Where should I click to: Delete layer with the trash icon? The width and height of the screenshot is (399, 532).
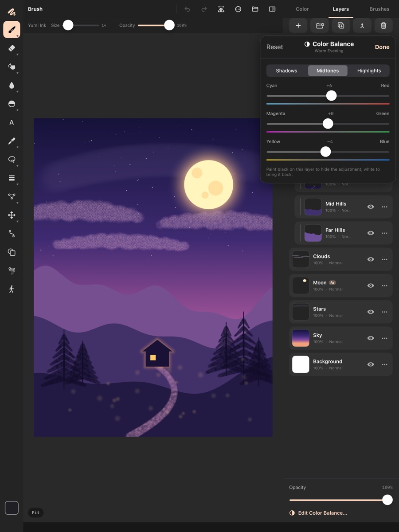(383, 26)
